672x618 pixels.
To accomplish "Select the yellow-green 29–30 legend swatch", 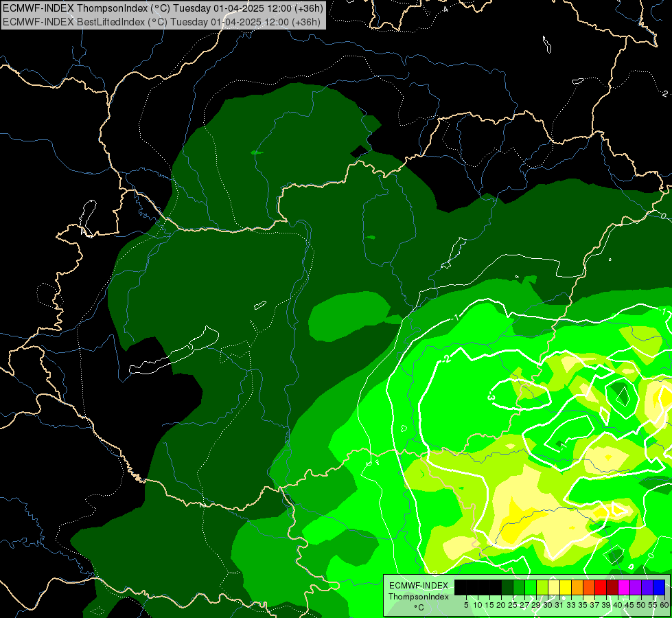I will (542, 587).
